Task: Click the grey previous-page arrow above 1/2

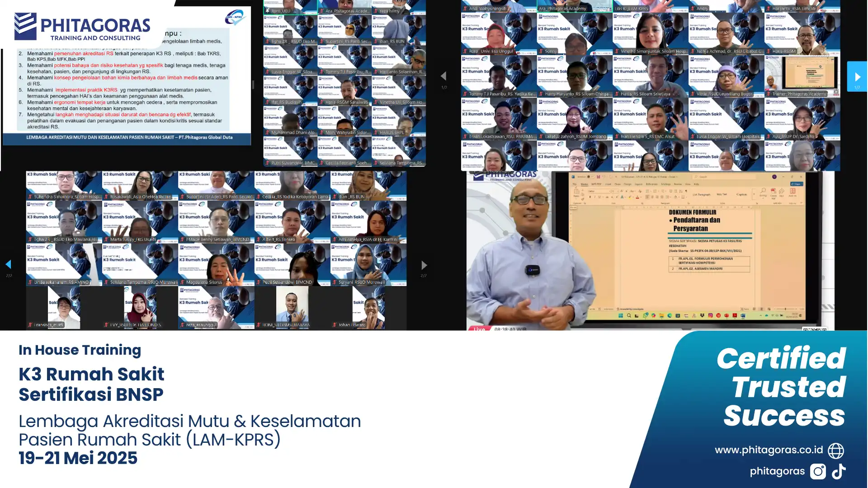Action: tap(443, 76)
